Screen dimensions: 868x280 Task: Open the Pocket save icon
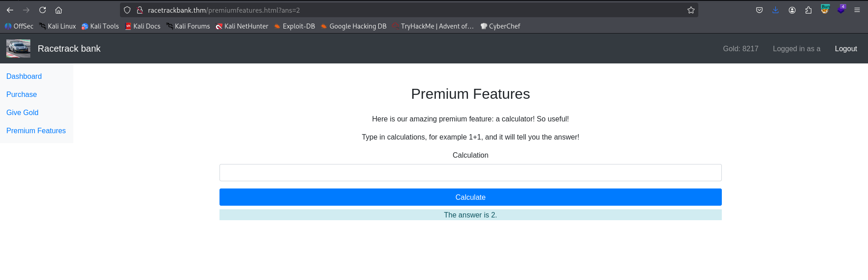[759, 10]
